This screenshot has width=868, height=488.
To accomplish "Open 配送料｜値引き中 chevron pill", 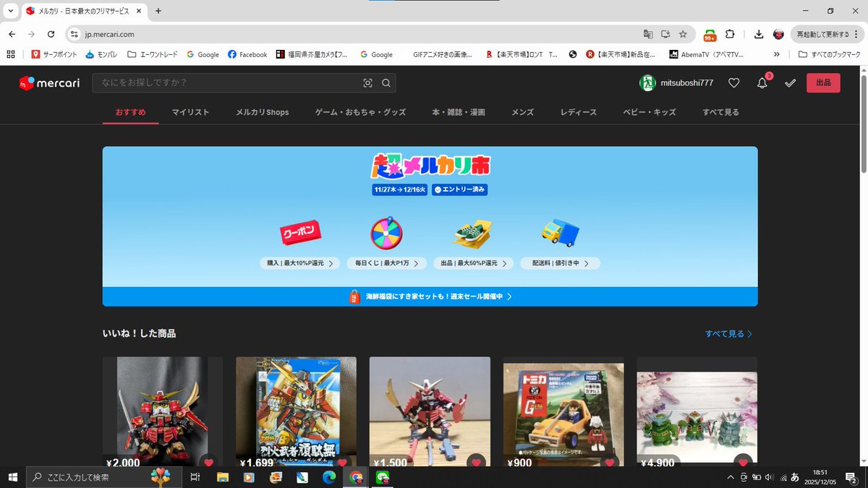I will coord(560,264).
